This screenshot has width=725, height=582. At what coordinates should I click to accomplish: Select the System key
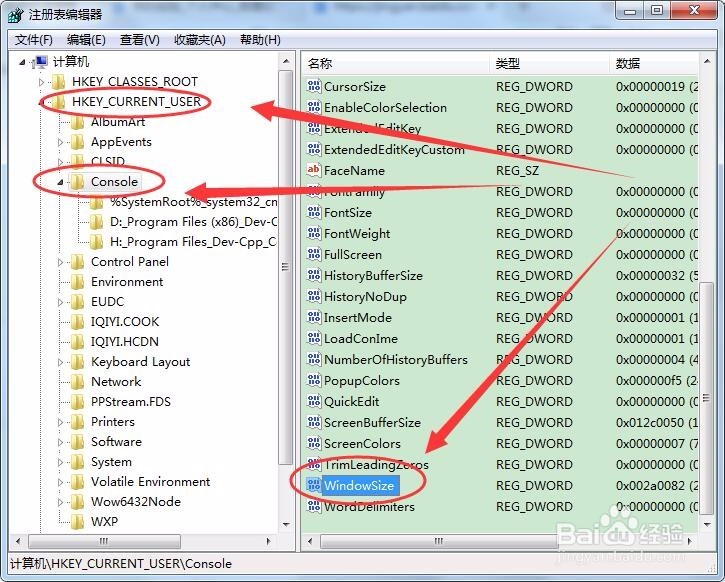click(111, 462)
